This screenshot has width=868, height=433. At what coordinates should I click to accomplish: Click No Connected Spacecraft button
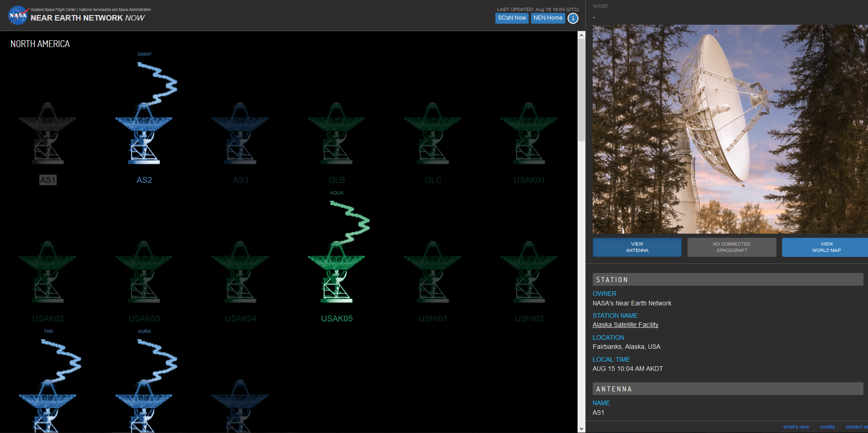(x=732, y=247)
